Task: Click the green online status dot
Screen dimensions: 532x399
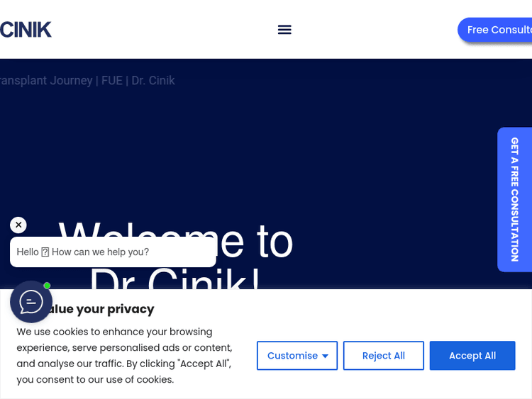Action: (47, 286)
